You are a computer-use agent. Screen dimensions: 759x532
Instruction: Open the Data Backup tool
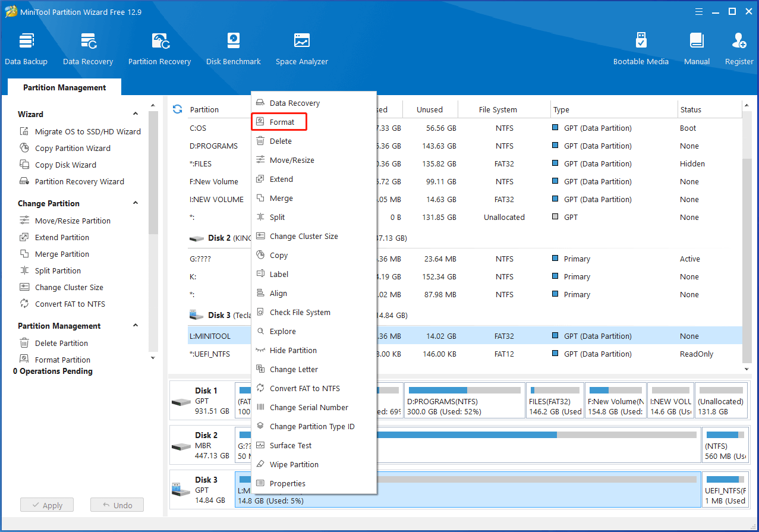click(x=26, y=49)
